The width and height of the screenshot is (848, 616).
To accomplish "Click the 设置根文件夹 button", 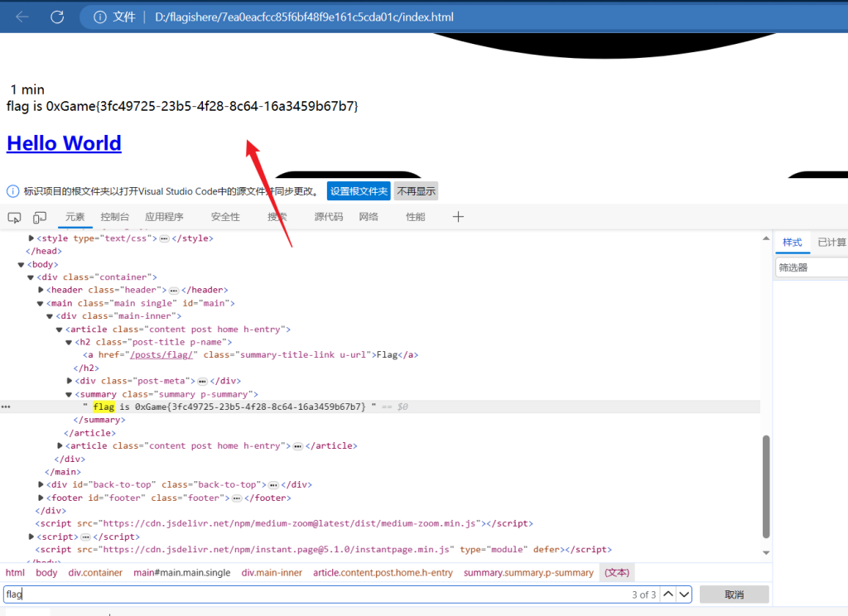I will click(359, 191).
